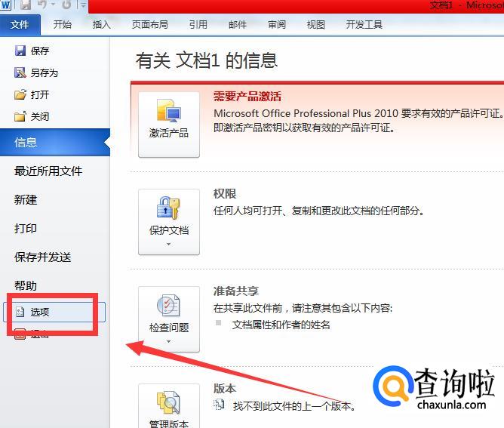Click the checklist document icon
The height and width of the screenshot is (428, 504).
point(169,305)
